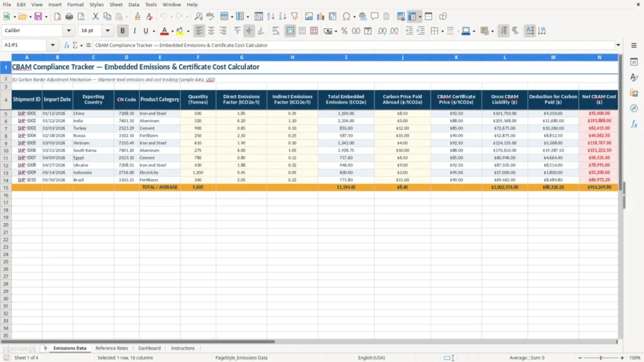The height and width of the screenshot is (362, 644).
Task: Add decimal place icon
Action: 382,31
